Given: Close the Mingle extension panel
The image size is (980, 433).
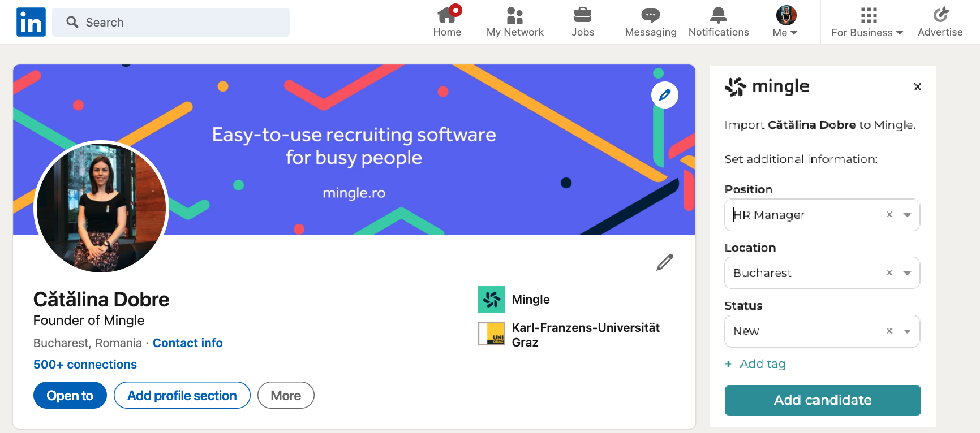Looking at the screenshot, I should tap(917, 86).
